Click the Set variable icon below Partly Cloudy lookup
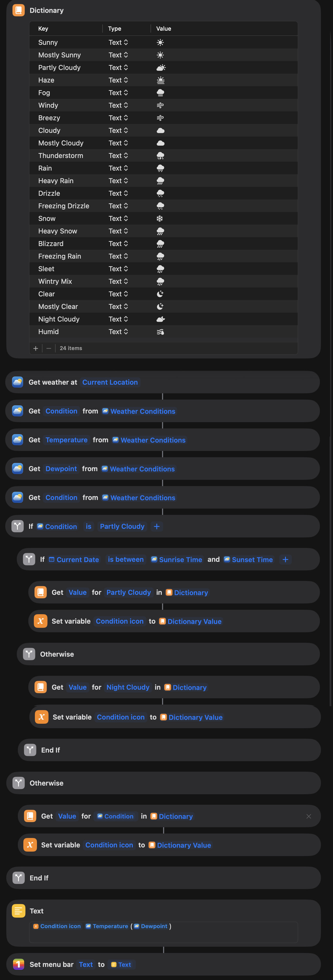This screenshot has width=333, height=980. click(x=41, y=621)
